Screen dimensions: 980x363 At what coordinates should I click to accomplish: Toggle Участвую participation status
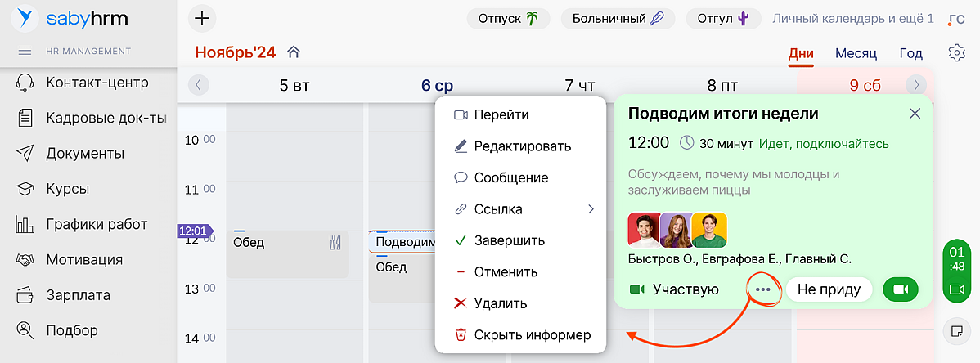point(675,289)
